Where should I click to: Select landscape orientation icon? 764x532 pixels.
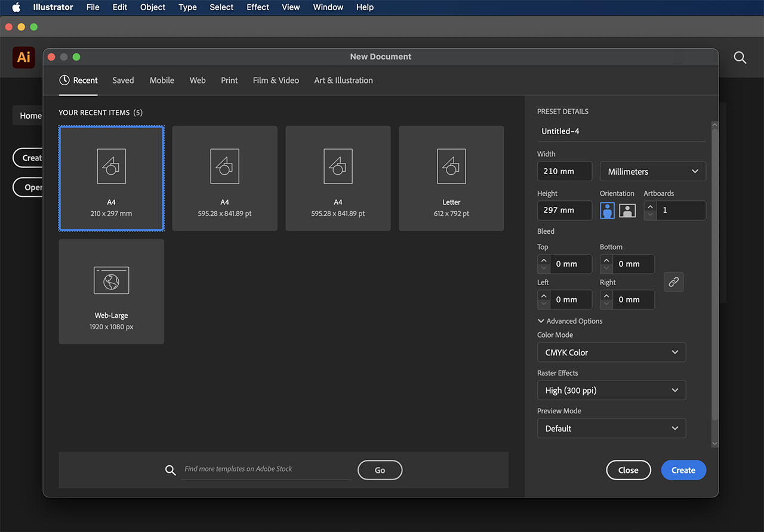(627, 210)
